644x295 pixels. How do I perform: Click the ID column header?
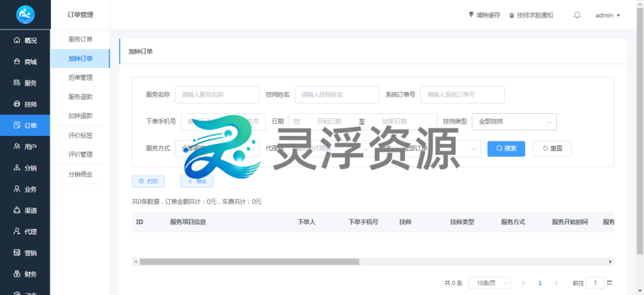coord(140,222)
